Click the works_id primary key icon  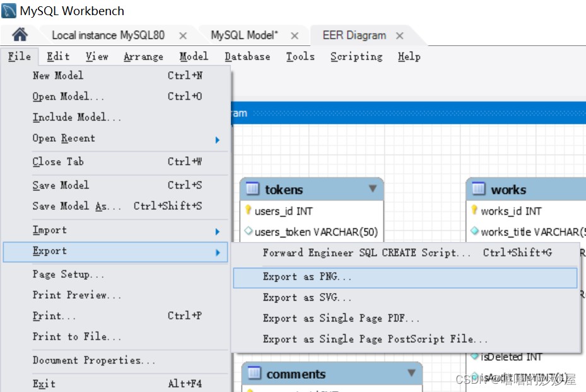pos(474,210)
